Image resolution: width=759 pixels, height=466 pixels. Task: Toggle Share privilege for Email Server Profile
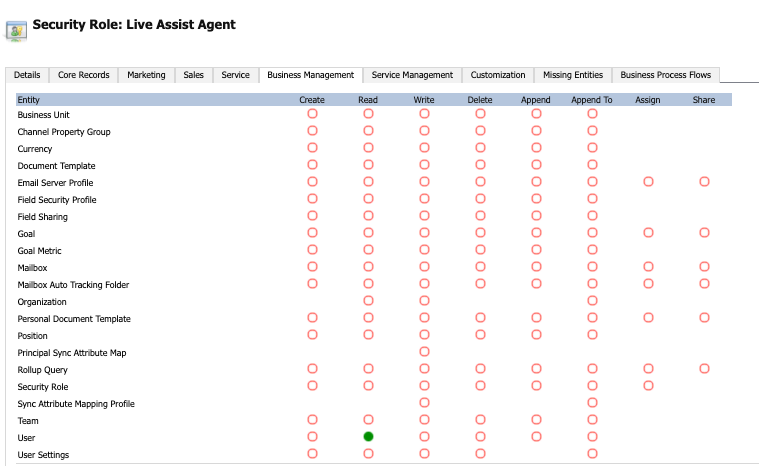[x=704, y=181]
